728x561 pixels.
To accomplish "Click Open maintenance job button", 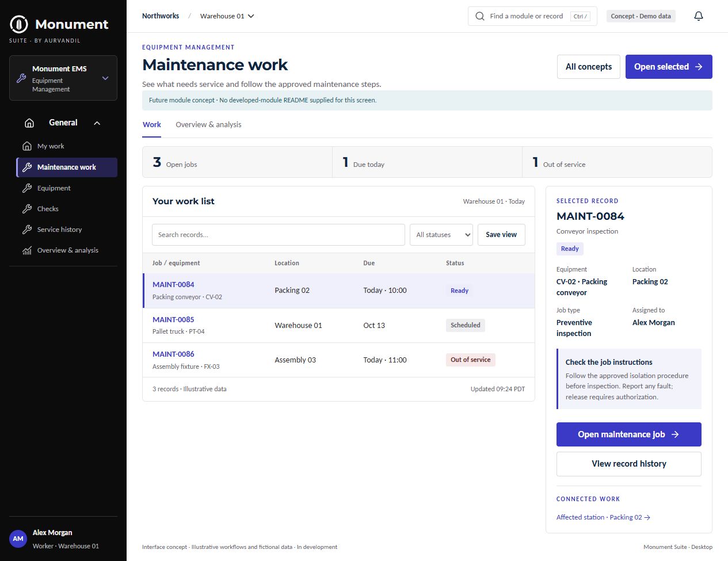I will click(629, 434).
